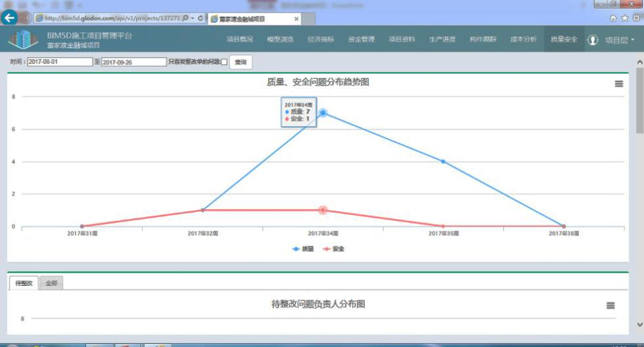Click data point at 2017年38周
The height and width of the screenshot is (347, 644).
point(564,226)
